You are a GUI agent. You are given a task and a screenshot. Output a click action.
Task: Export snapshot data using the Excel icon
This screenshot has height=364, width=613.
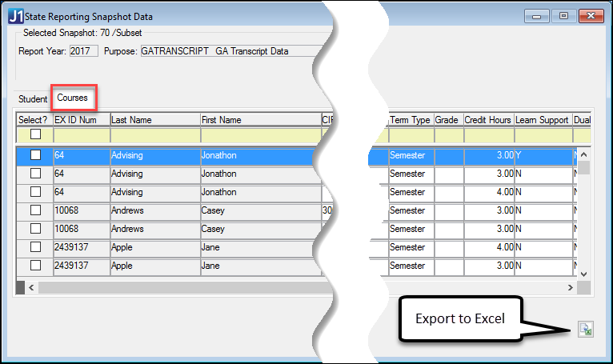tap(586, 330)
